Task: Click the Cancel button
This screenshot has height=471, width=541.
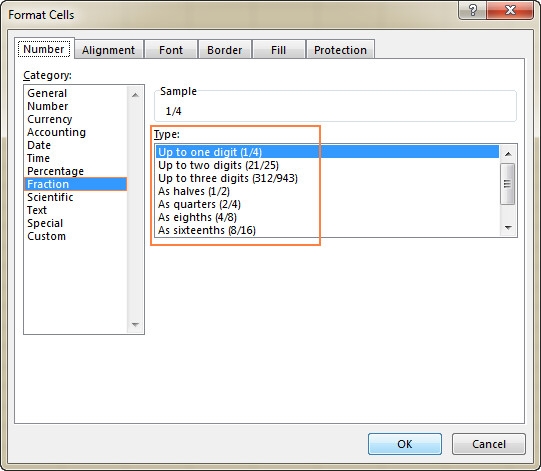Action: coord(489,444)
